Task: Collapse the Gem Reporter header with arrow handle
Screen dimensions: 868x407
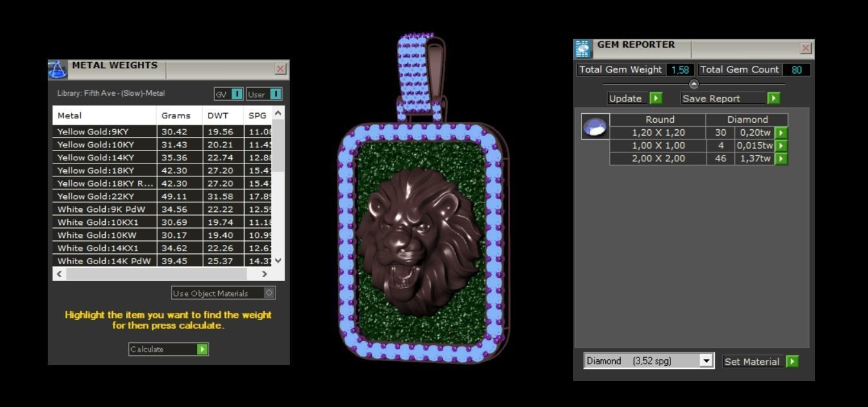Action: click(x=694, y=84)
